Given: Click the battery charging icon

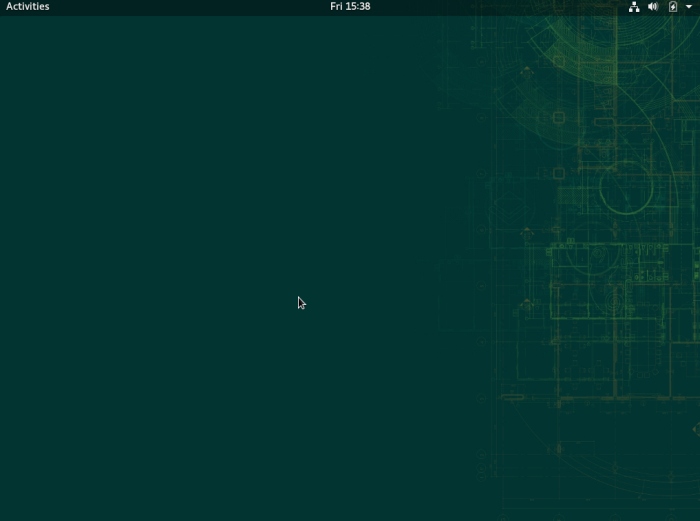Looking at the screenshot, I should 672,6.
